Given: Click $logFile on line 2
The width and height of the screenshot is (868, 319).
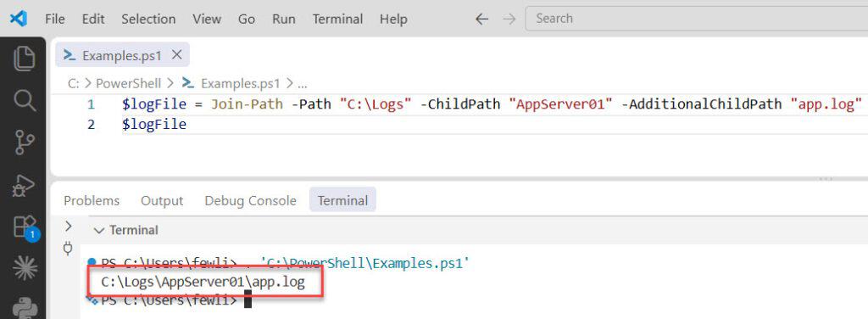Looking at the screenshot, I should click(x=154, y=125).
